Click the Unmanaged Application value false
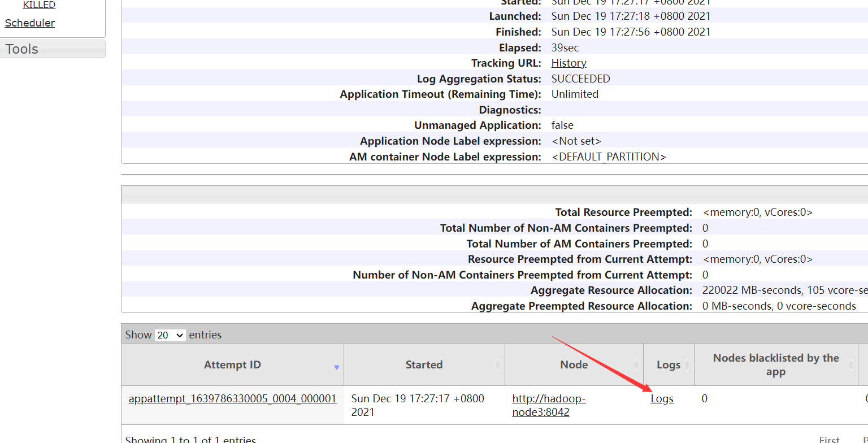The width and height of the screenshot is (868, 443). click(562, 125)
